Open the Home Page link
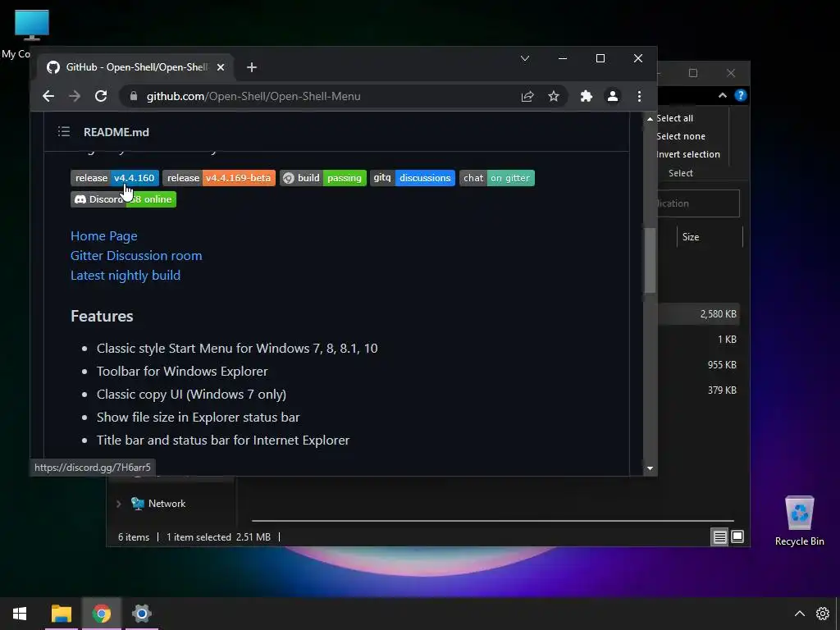Image resolution: width=840 pixels, height=630 pixels. pyautogui.click(x=104, y=236)
